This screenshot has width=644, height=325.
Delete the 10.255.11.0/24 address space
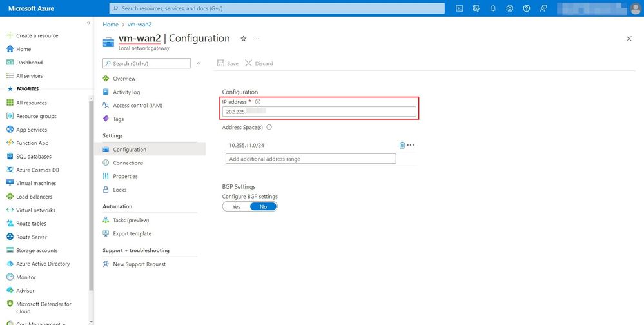pyautogui.click(x=402, y=145)
